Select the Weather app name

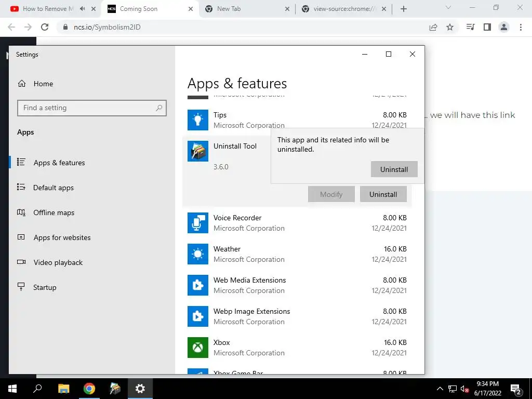click(x=227, y=249)
